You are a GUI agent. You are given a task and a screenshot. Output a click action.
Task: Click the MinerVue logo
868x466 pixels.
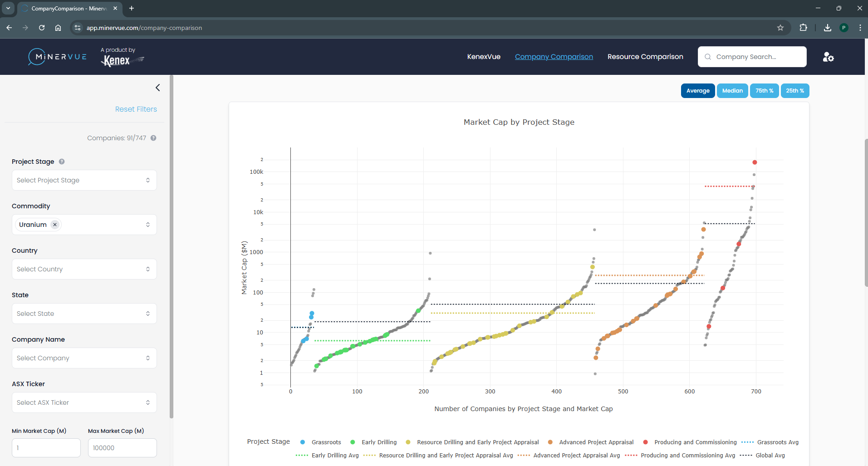point(58,57)
